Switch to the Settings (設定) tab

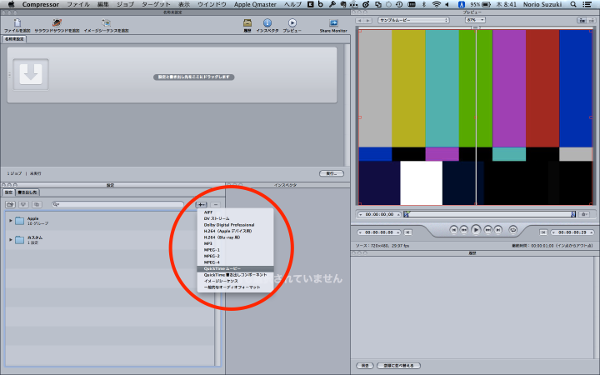pyautogui.click(x=8, y=192)
